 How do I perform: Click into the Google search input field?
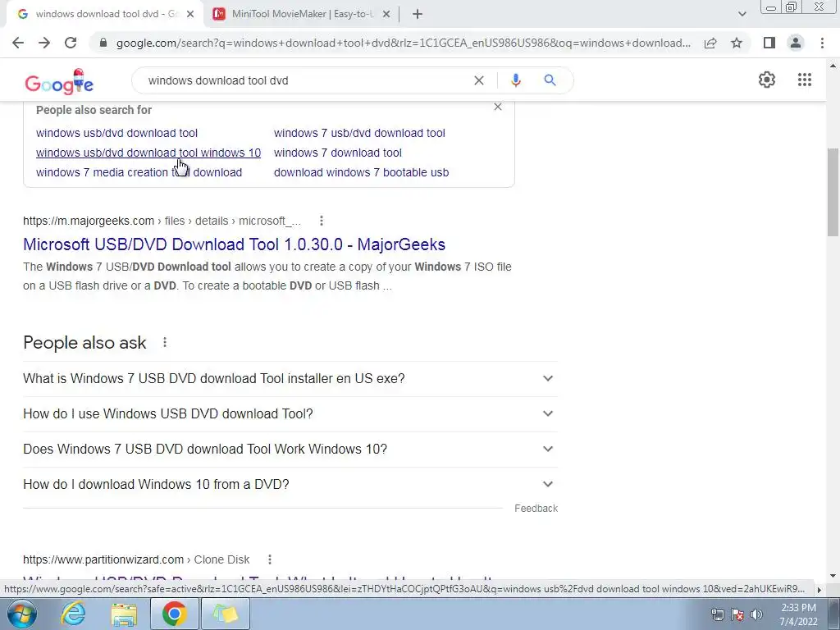[x=305, y=80]
